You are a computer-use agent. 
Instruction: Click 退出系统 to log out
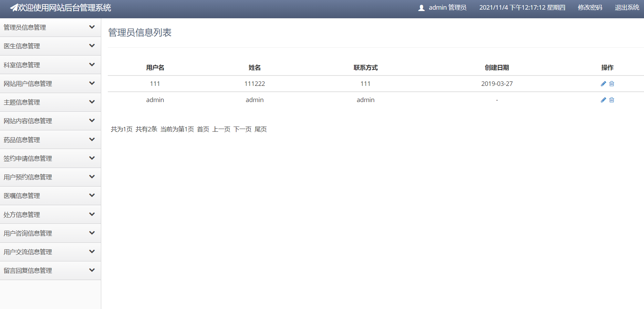[627, 8]
